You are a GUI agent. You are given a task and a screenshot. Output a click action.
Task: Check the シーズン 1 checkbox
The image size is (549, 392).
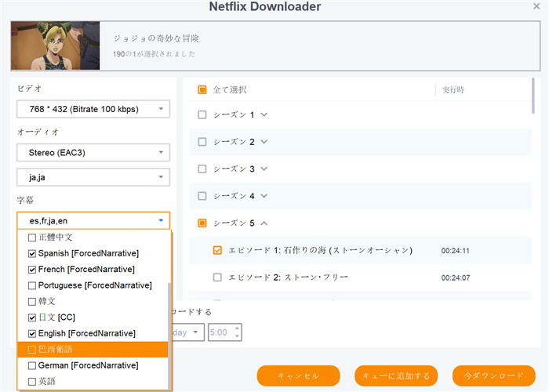tap(202, 114)
